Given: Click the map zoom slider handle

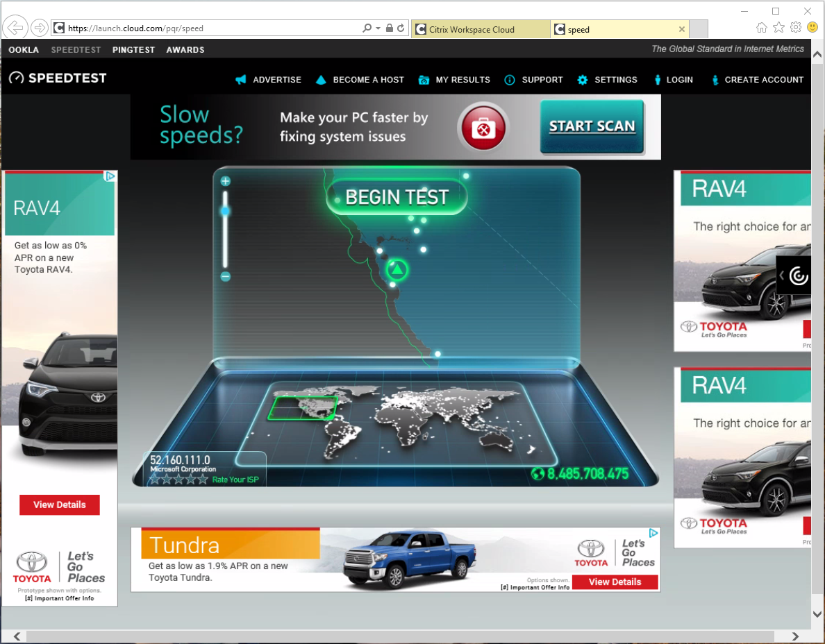Looking at the screenshot, I should tap(225, 212).
